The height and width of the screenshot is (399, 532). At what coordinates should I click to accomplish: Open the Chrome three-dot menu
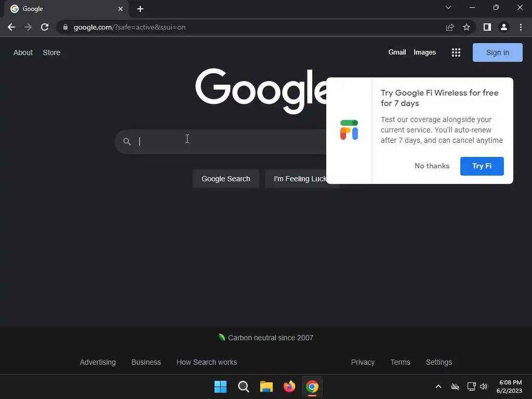521,27
